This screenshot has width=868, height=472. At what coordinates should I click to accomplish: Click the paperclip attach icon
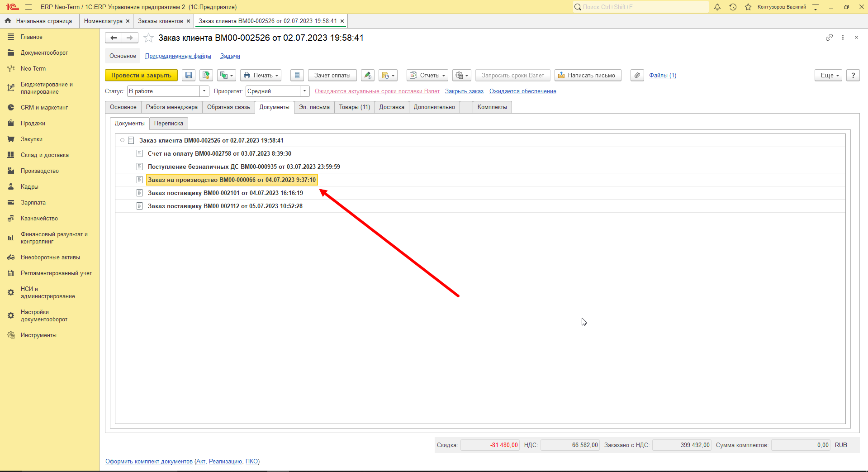(637, 76)
